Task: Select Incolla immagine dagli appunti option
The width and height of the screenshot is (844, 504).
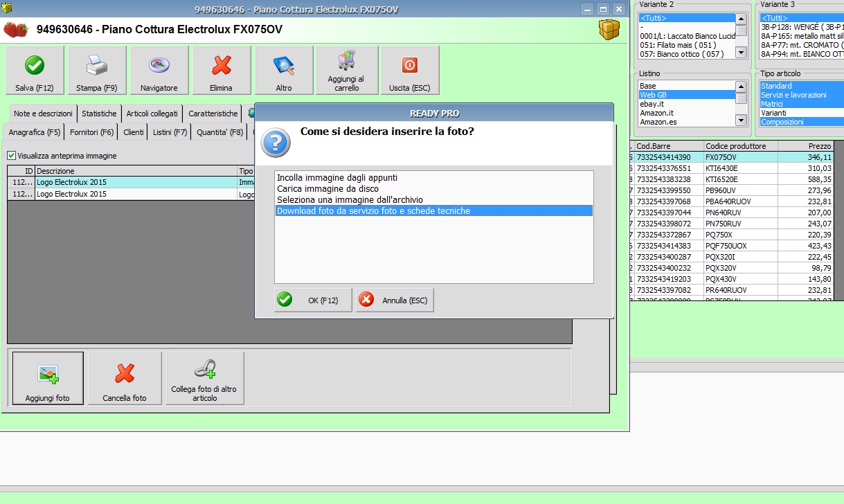Action: pos(433,177)
